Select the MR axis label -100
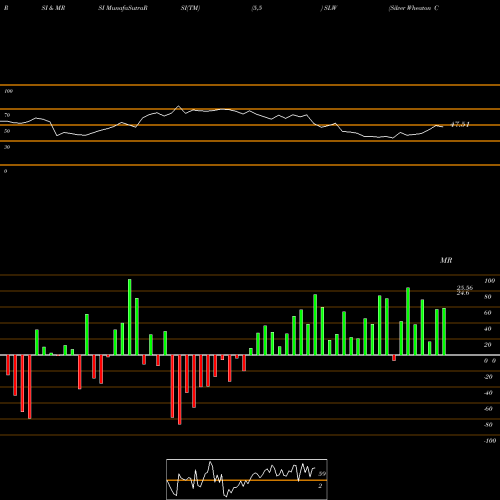500x500 pixels. 490,441
